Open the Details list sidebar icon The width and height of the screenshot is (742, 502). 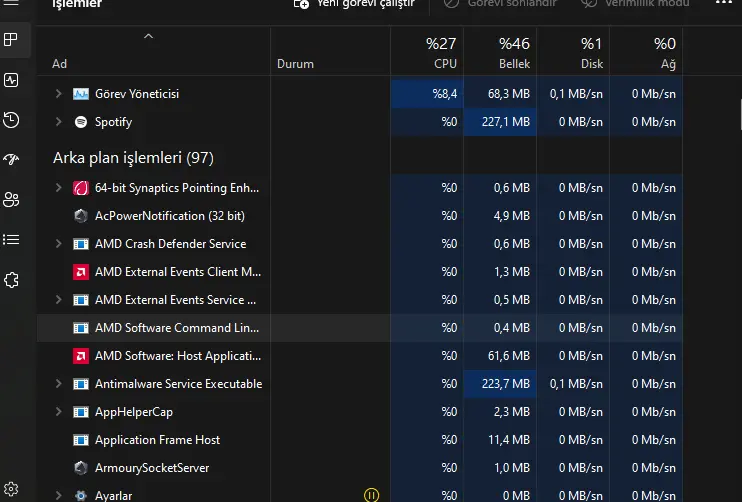pos(11,240)
